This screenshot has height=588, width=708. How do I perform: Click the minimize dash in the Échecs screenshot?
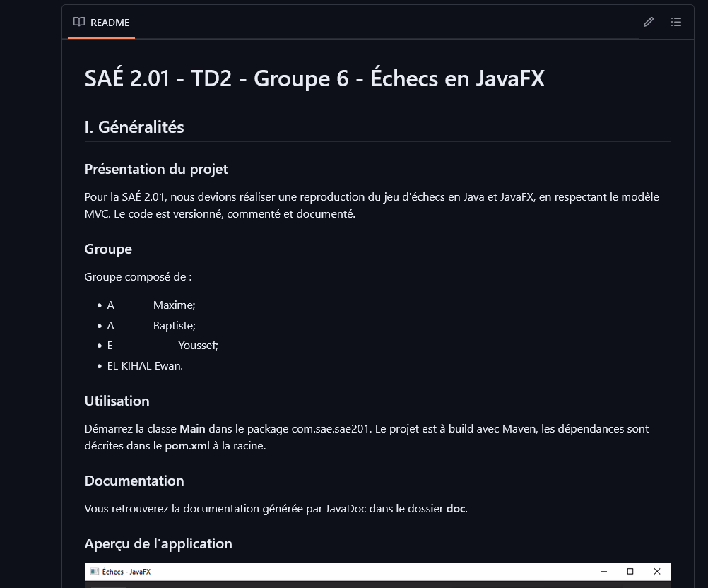(x=603, y=571)
